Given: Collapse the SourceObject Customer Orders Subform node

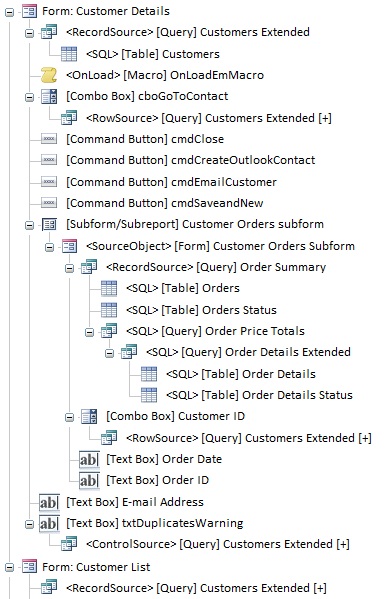Looking at the screenshot, I should click(x=49, y=247).
